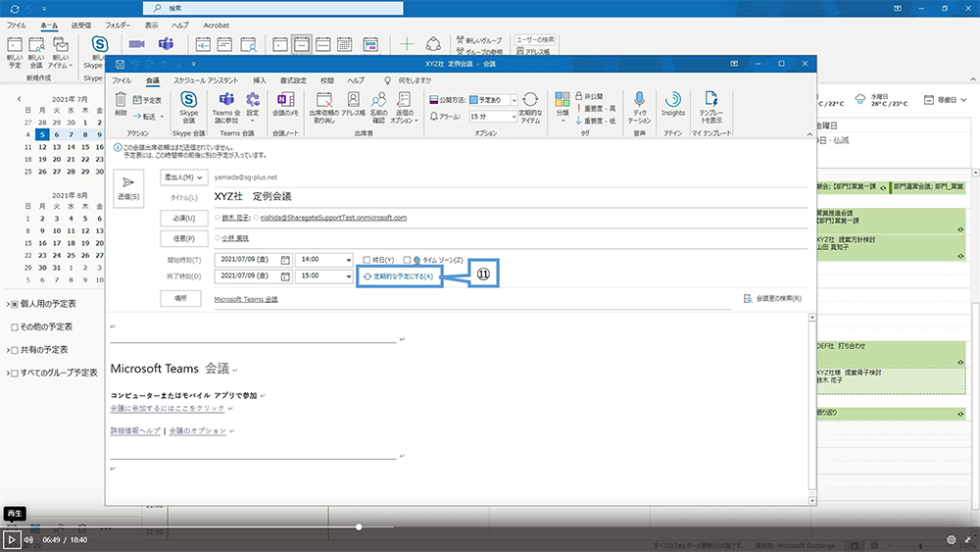Toggle the personal calendars checkbox
This screenshot has width=980, height=552.
pyautogui.click(x=15, y=304)
